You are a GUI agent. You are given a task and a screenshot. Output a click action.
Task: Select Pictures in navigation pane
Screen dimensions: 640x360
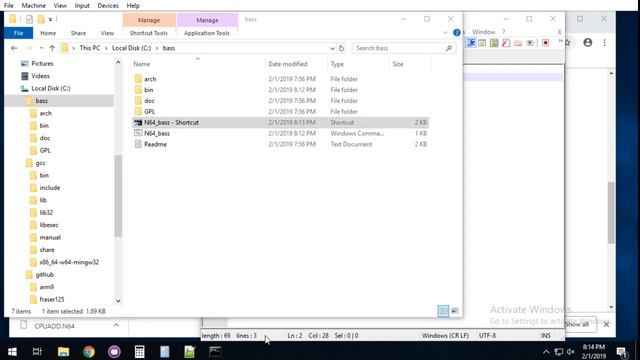(42, 64)
